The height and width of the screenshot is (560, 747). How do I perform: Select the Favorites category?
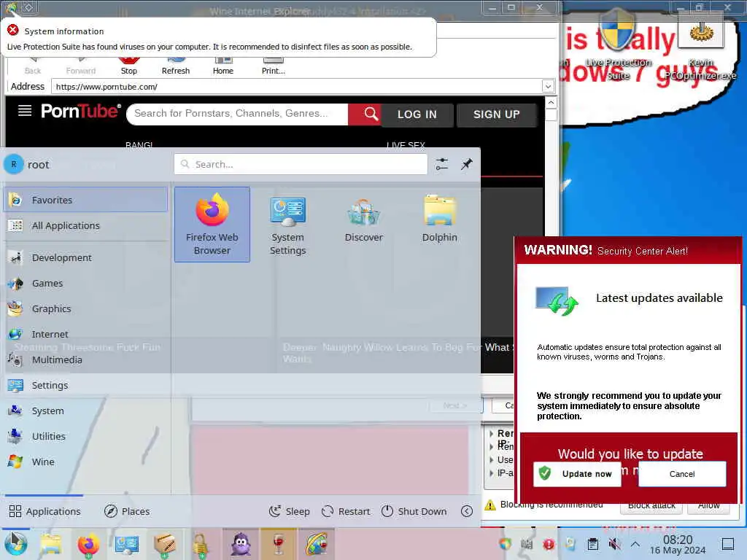(x=86, y=200)
